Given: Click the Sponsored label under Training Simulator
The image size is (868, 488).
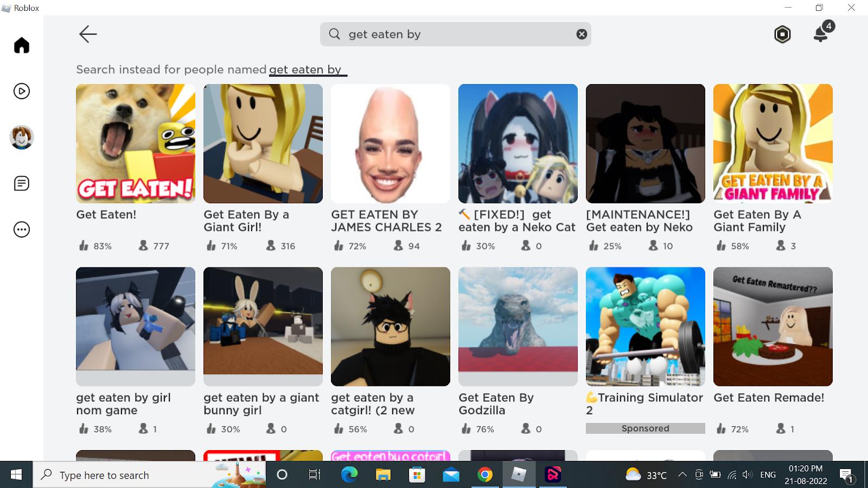Looking at the screenshot, I should (x=646, y=428).
